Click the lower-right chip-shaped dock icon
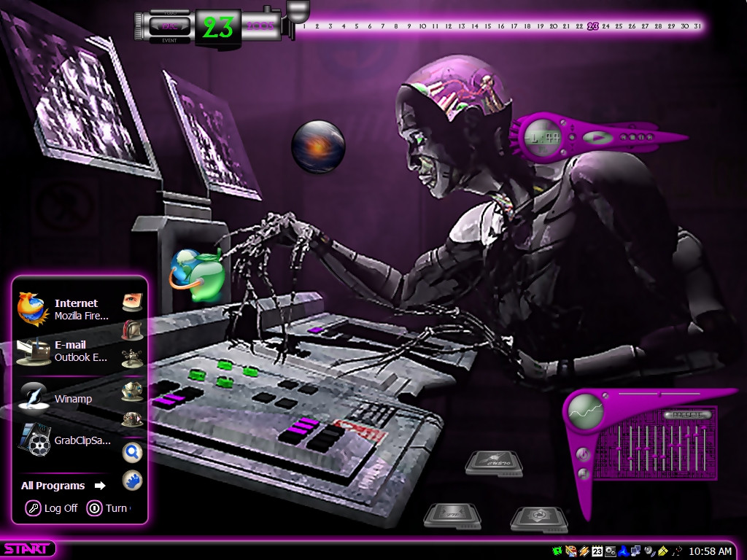Image resolution: width=747 pixels, height=560 pixels. 539,519
